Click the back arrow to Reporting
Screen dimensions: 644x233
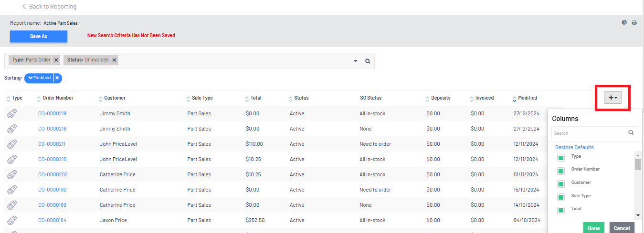(24, 7)
